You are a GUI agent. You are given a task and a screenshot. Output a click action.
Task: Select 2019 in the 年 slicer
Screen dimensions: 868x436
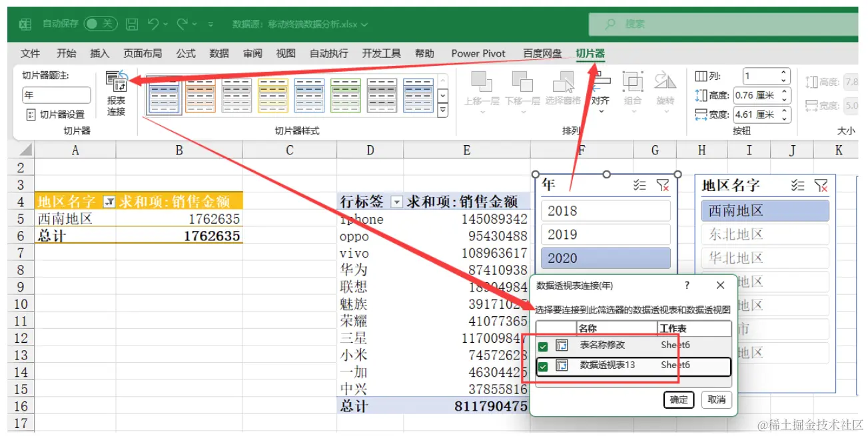(x=606, y=234)
